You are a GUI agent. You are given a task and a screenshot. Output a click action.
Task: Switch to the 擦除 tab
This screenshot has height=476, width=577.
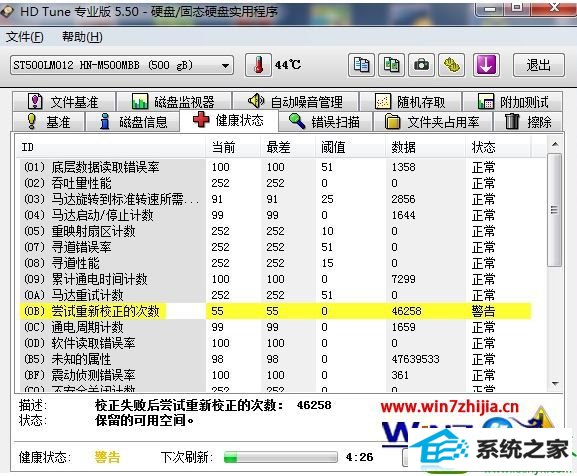pos(528,121)
